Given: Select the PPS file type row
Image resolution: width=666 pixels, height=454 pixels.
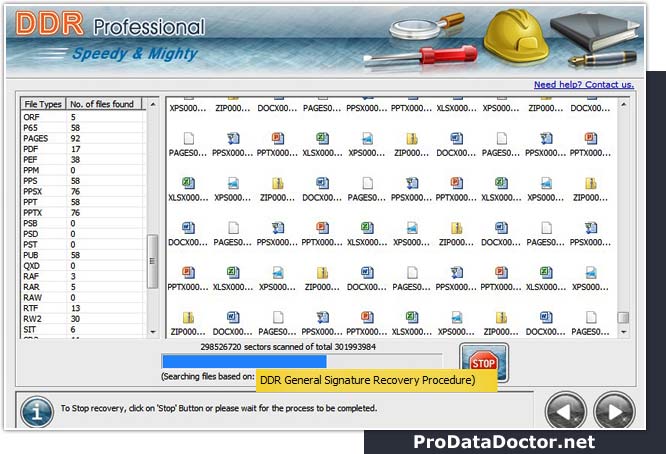Looking at the screenshot, I should click(82, 180).
